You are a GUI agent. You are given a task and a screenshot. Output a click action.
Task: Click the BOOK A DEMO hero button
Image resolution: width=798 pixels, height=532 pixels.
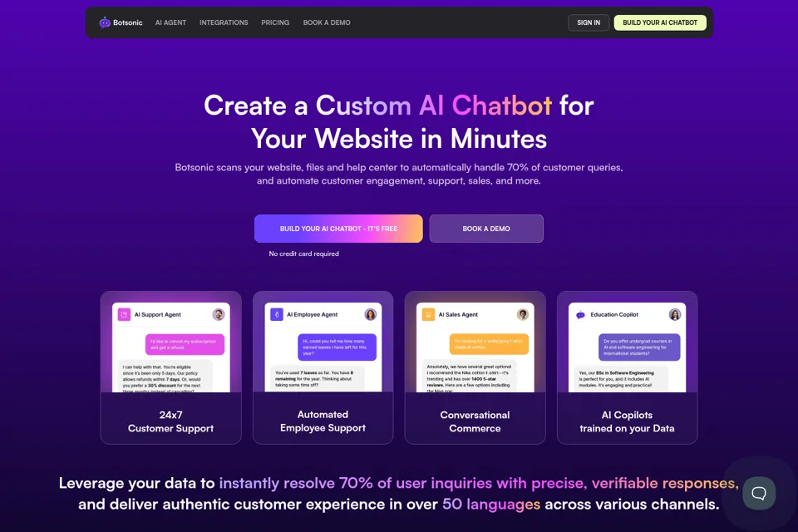coord(486,229)
